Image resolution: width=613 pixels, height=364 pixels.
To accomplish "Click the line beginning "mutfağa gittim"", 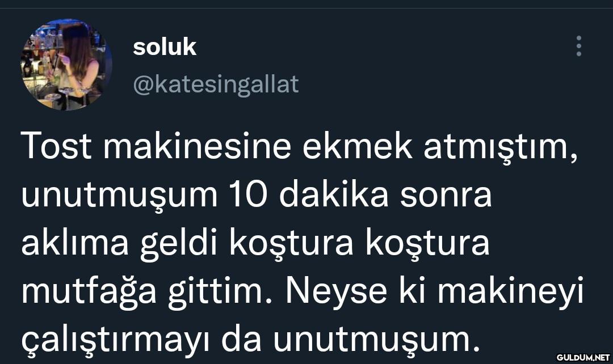I will [x=303, y=292].
